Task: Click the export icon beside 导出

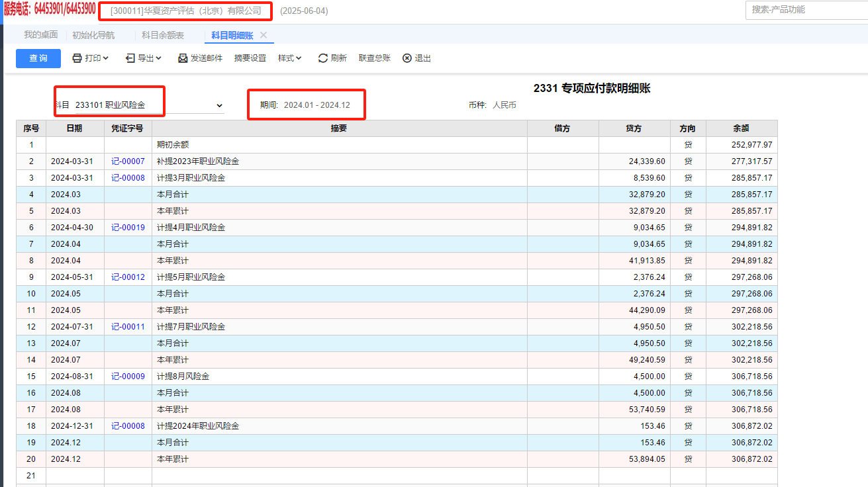Action: (x=130, y=58)
